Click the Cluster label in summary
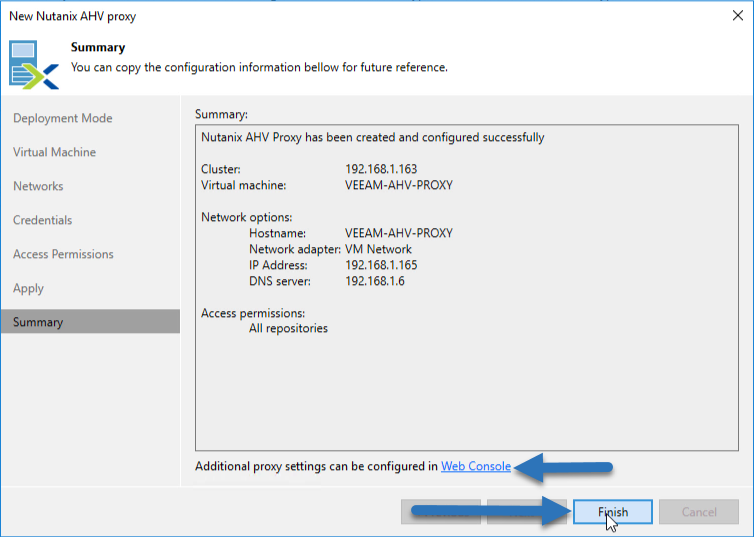 [220, 169]
